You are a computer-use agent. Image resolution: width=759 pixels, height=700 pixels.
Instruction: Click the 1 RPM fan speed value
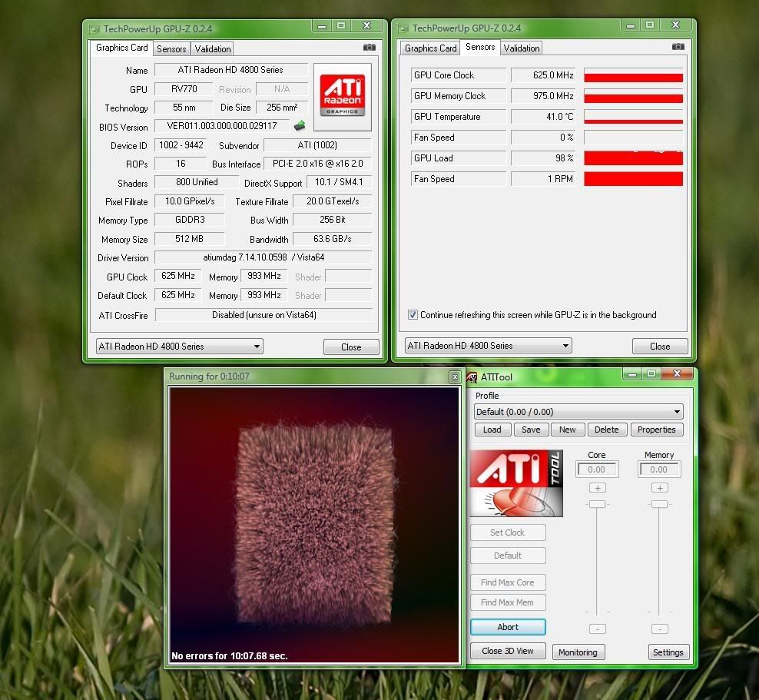[543, 179]
